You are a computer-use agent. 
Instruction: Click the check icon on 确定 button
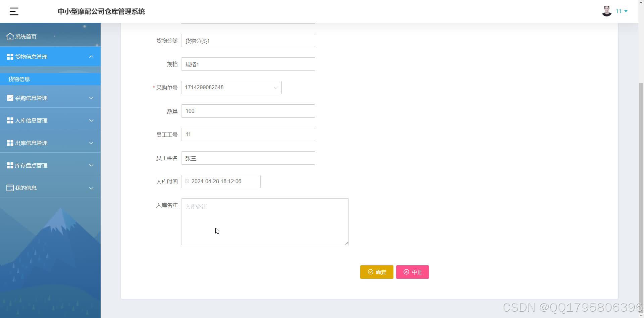coord(371,272)
